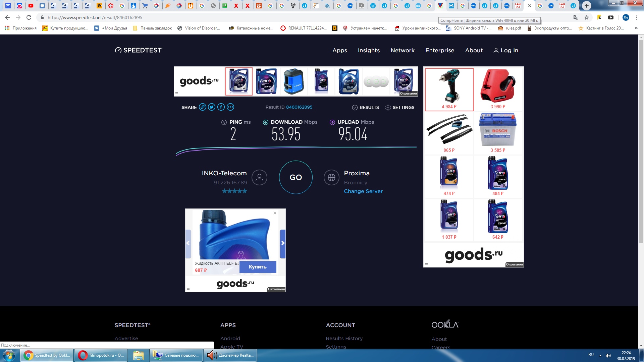The image size is (644, 362).
Task: Click О компании in top banner
Action: point(408,94)
